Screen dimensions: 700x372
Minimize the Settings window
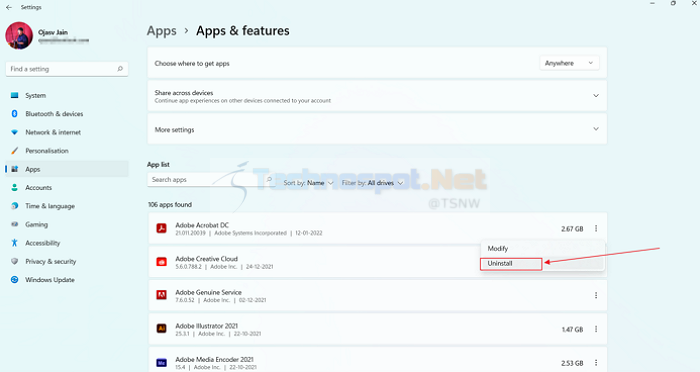tap(652, 4)
